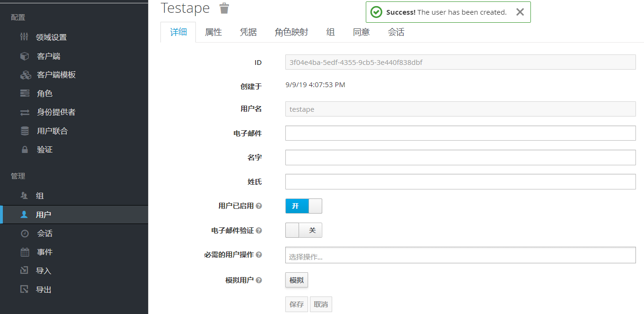Screen dimensions: 644x314
Task: Click the 身份提供者 arrows icon
Action: pyautogui.click(x=25, y=112)
